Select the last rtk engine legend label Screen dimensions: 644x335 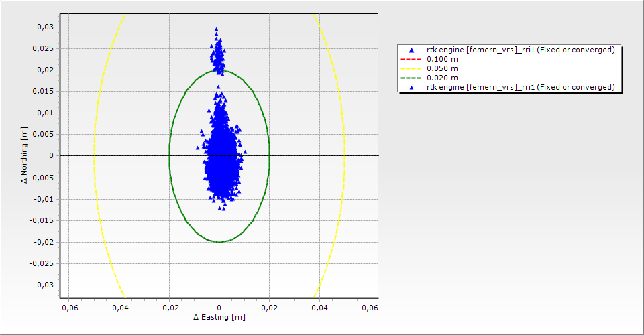pyautogui.click(x=521, y=87)
